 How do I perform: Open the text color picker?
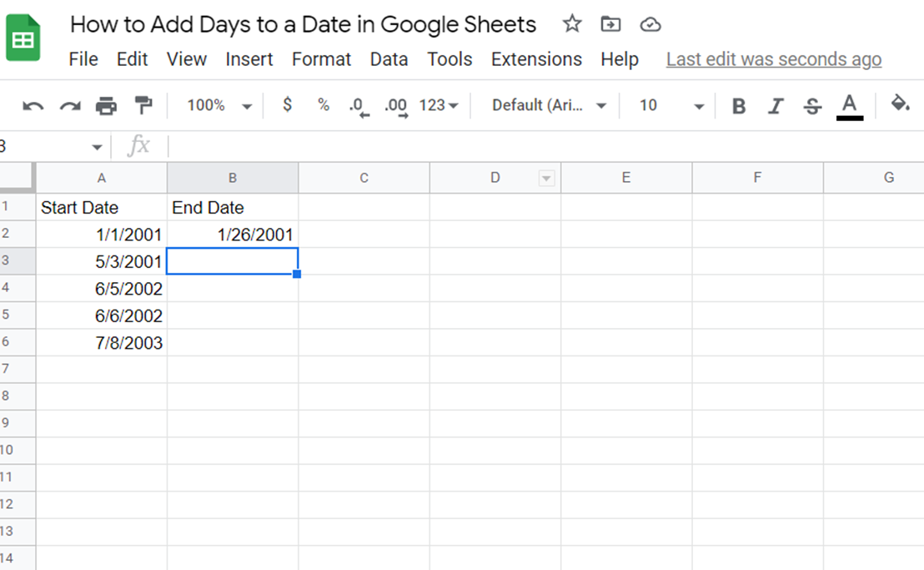(x=849, y=107)
